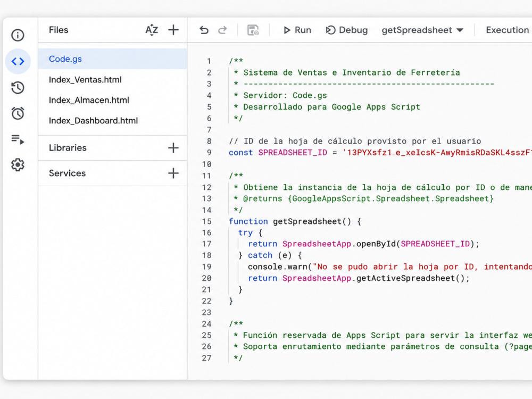This screenshot has height=399, width=532.
Task: Click 'catch (e)' on line 18
Action: tap(270, 255)
